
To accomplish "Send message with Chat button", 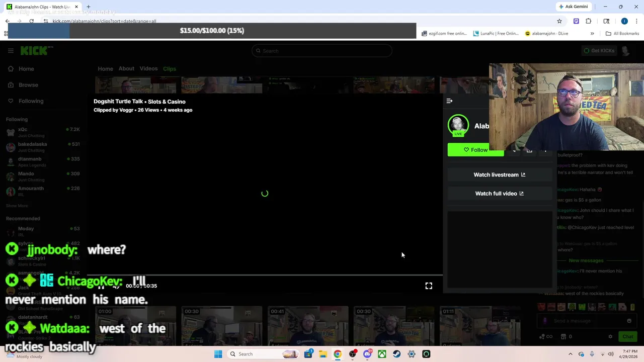I will pos(627,336).
